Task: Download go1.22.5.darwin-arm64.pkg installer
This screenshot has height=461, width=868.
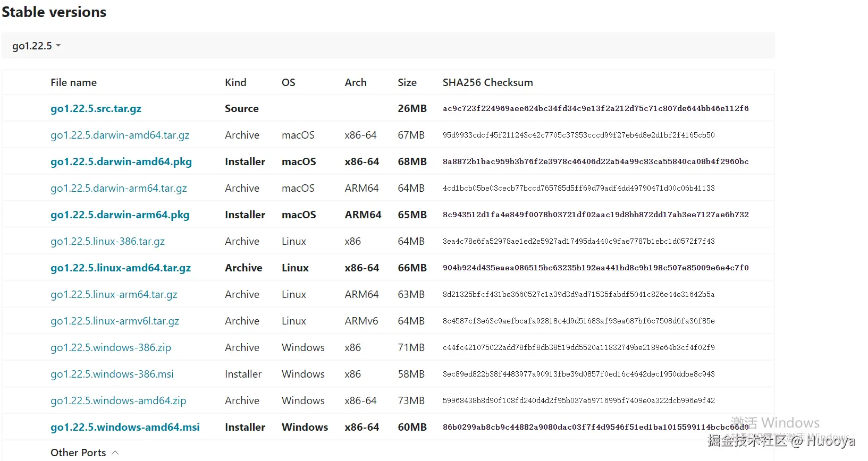Action: pyautogui.click(x=120, y=215)
